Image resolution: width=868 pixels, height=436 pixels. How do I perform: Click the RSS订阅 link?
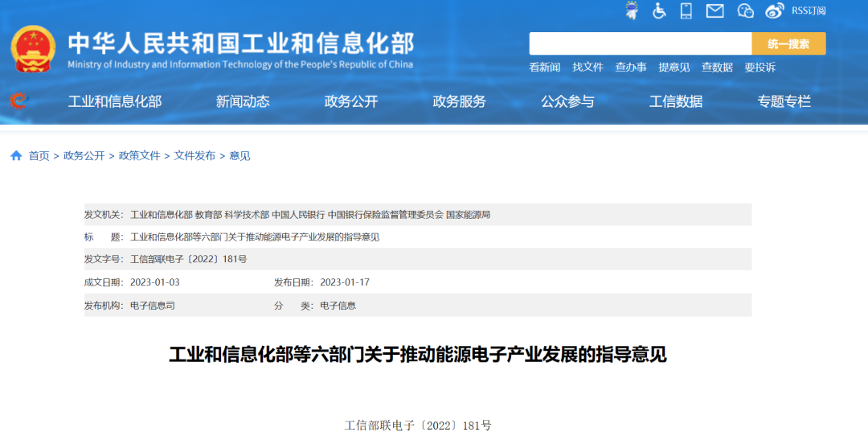(x=809, y=10)
